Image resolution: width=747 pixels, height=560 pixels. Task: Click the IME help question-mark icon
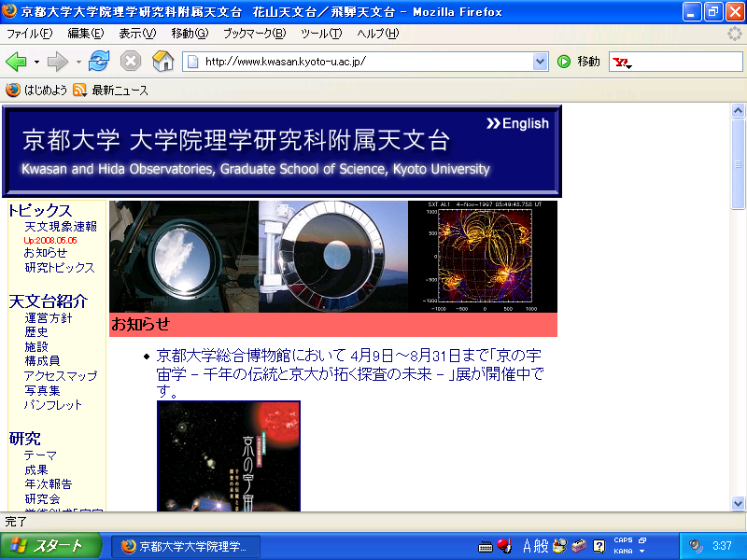(x=599, y=546)
